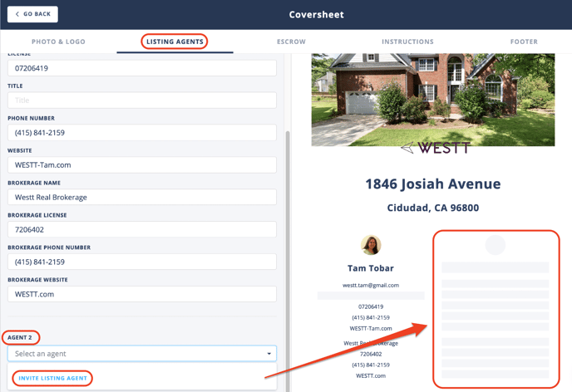Click the 1846 Josiah Avenue heading
The width and height of the screenshot is (572, 392).
433,184
